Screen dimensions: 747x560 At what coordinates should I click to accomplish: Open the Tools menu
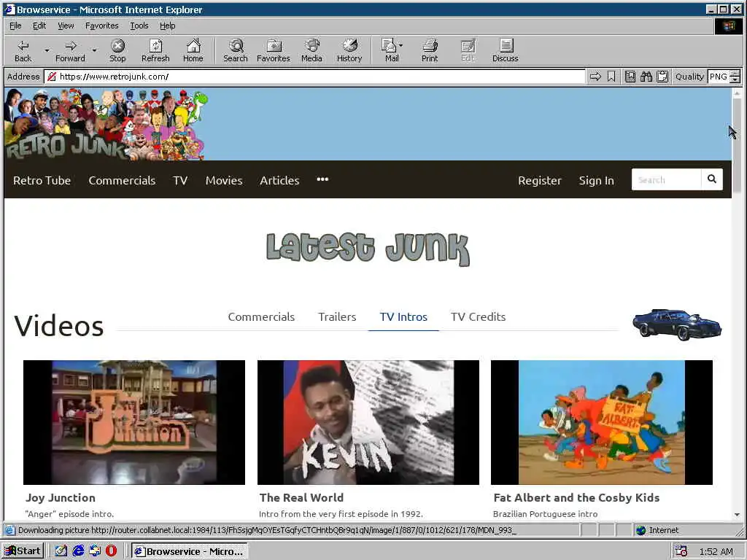pos(139,26)
